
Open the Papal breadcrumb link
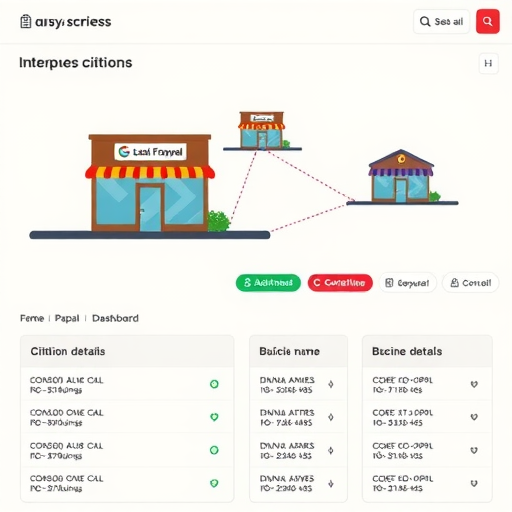(67, 318)
